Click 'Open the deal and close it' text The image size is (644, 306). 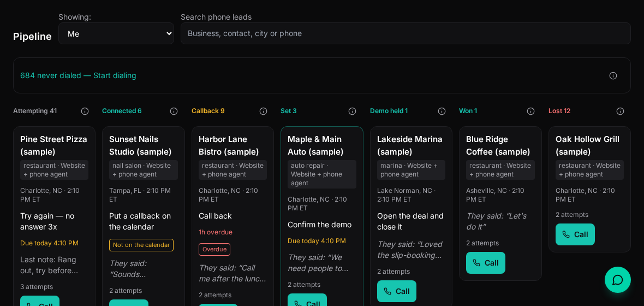point(410,221)
